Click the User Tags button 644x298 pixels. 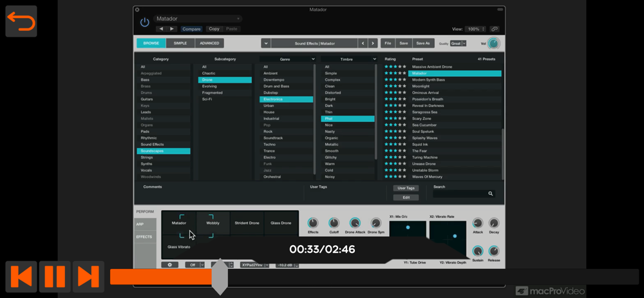[x=406, y=188]
